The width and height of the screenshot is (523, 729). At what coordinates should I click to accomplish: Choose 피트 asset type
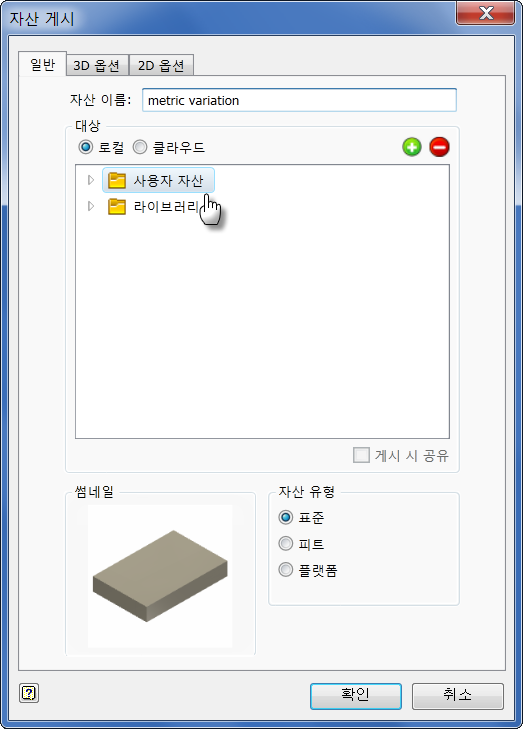pyautogui.click(x=285, y=543)
